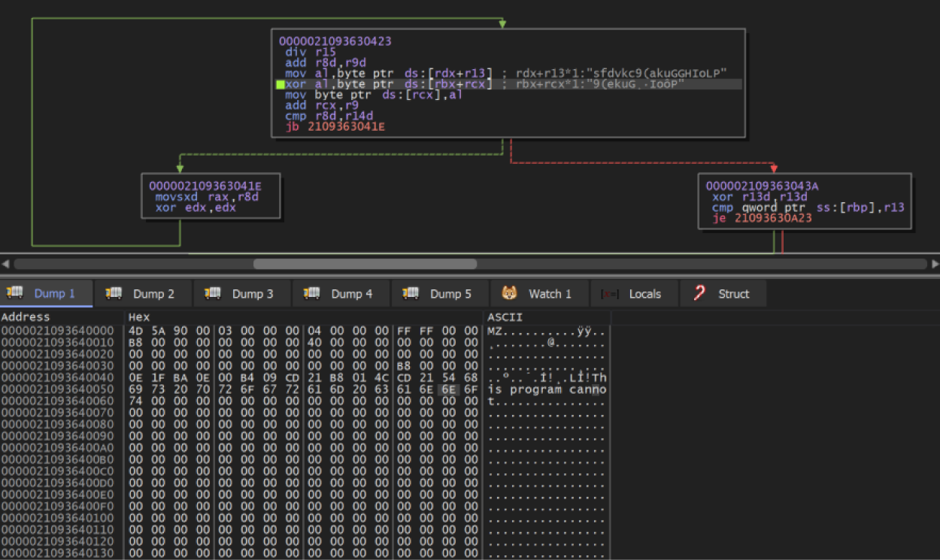This screenshot has width=940, height=560.
Task: Select dump address 00000210936400A0
Action: coord(58,448)
